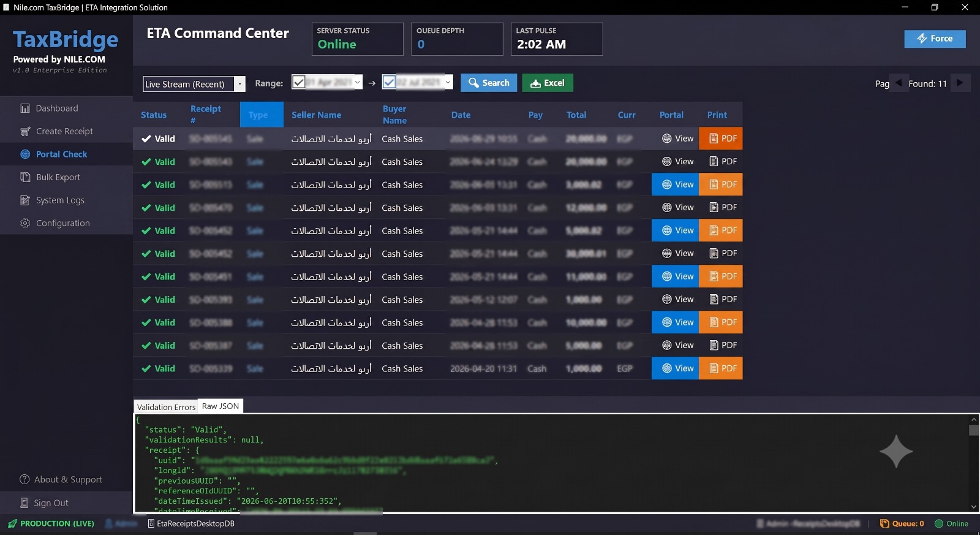Click the portal View globe in the first row

tap(667, 138)
